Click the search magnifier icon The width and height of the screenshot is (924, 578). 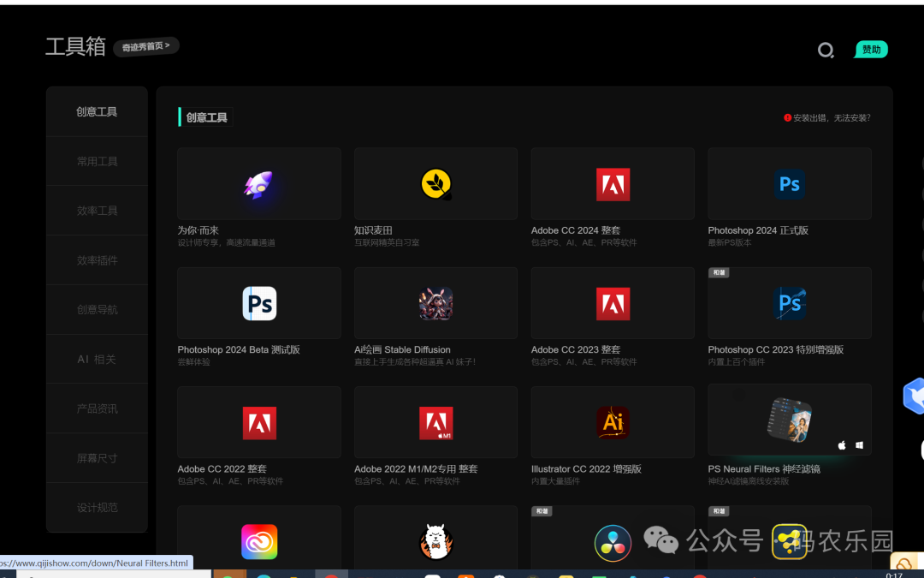pos(826,51)
